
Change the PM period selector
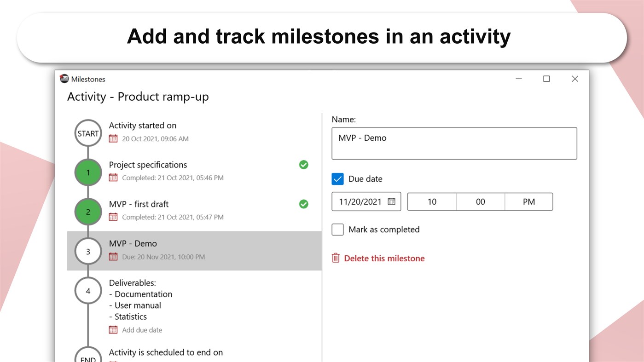click(528, 201)
